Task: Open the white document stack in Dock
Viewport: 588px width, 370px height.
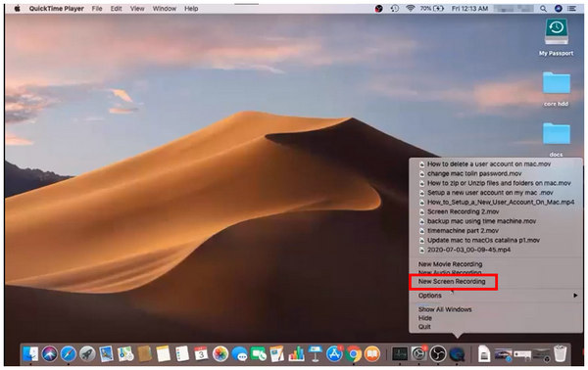Action: pos(484,354)
